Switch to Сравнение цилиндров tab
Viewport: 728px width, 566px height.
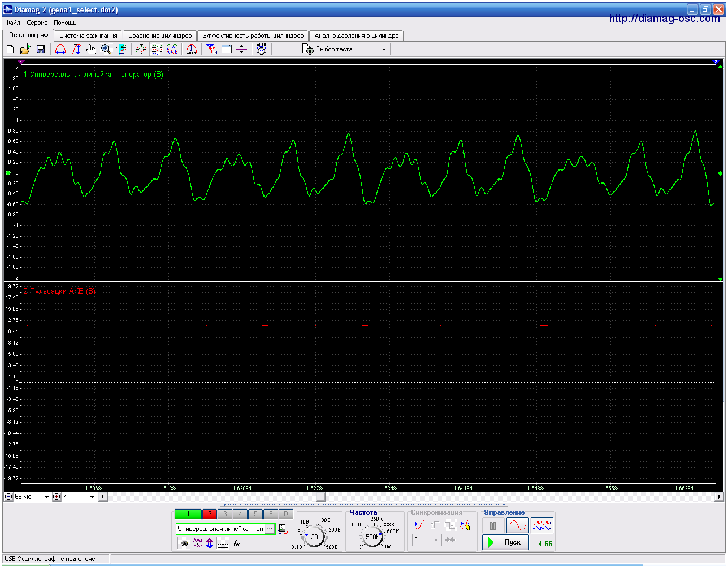160,36
